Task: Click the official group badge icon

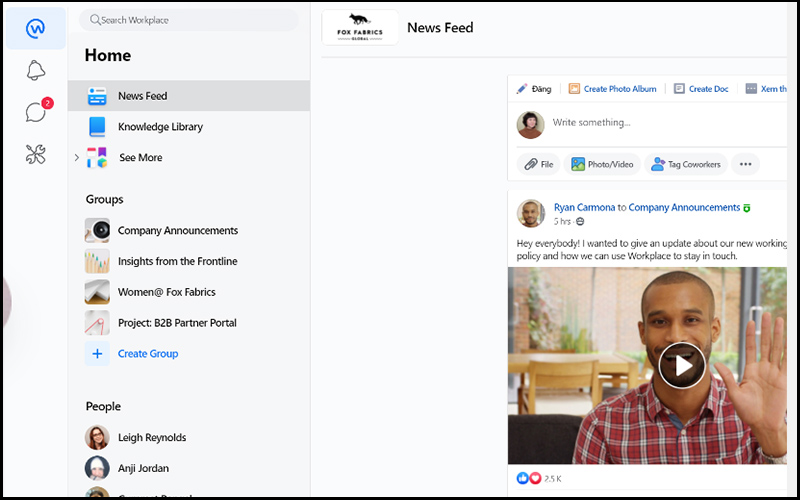Action: pyautogui.click(x=747, y=208)
